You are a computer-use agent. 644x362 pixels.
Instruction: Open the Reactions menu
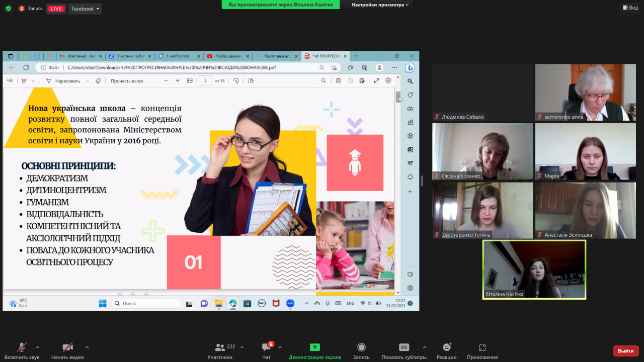click(446, 350)
